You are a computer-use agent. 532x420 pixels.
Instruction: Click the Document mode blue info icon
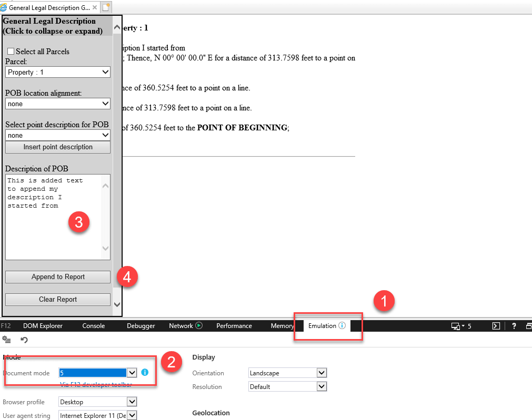coord(145,373)
